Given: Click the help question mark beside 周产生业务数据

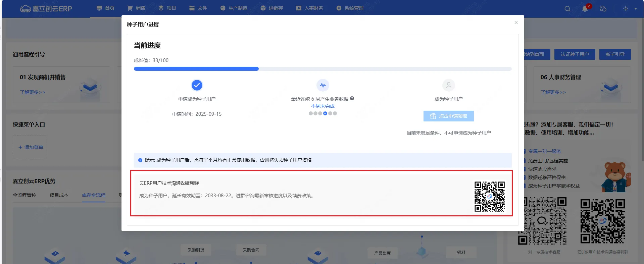Looking at the screenshot, I should click(352, 99).
